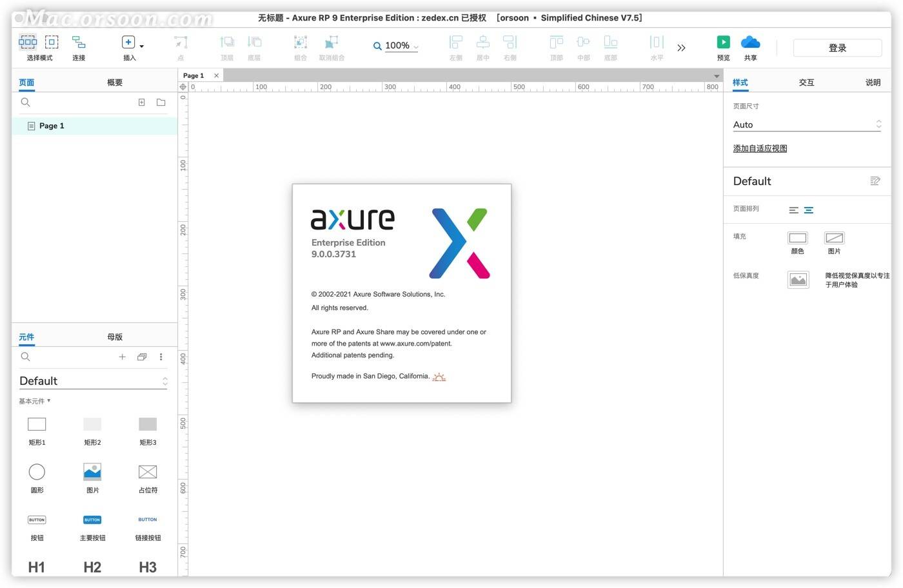
Task: Select the Primary Button (主要按钮) widget
Action: [92, 527]
